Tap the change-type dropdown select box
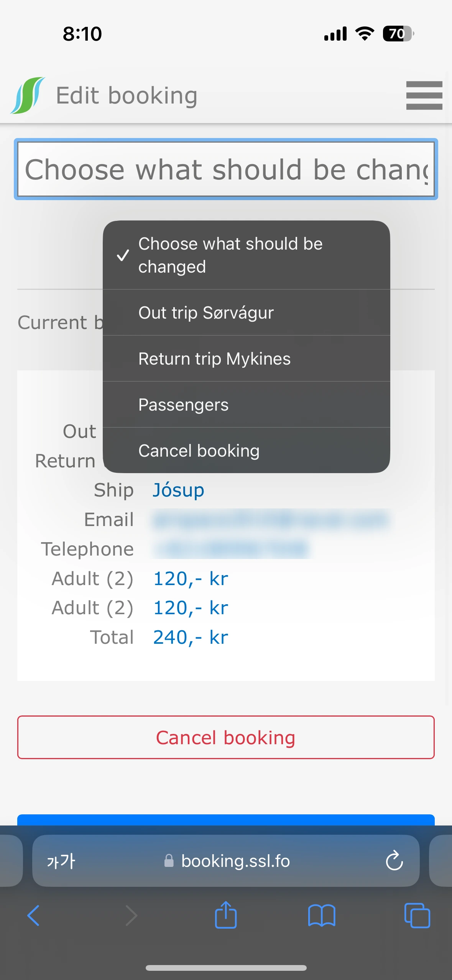 pyautogui.click(x=226, y=169)
